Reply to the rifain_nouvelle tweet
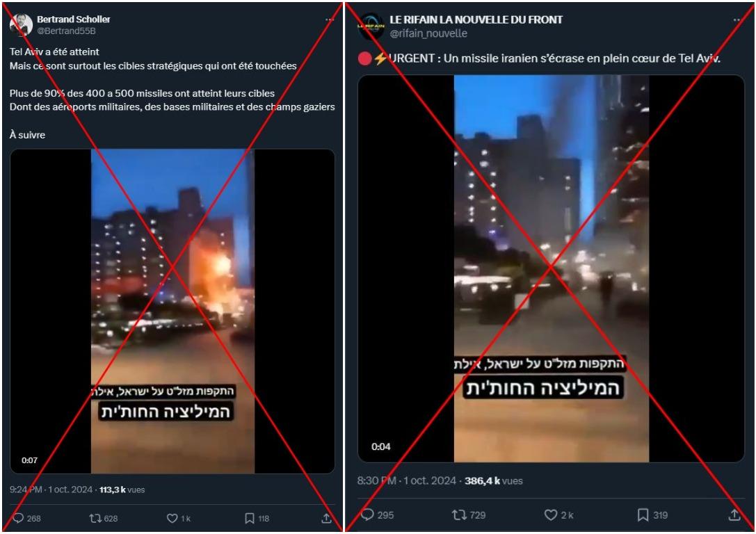756x534 pixels. [367, 515]
